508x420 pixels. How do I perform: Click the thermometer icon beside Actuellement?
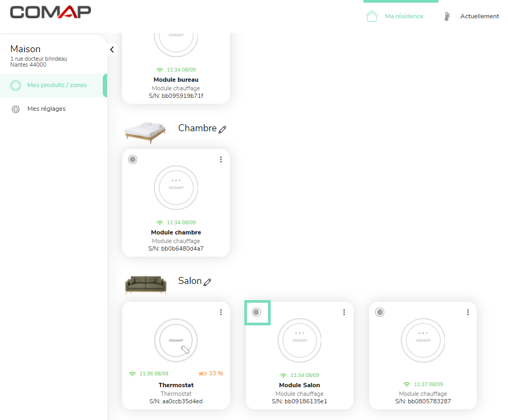(x=447, y=16)
